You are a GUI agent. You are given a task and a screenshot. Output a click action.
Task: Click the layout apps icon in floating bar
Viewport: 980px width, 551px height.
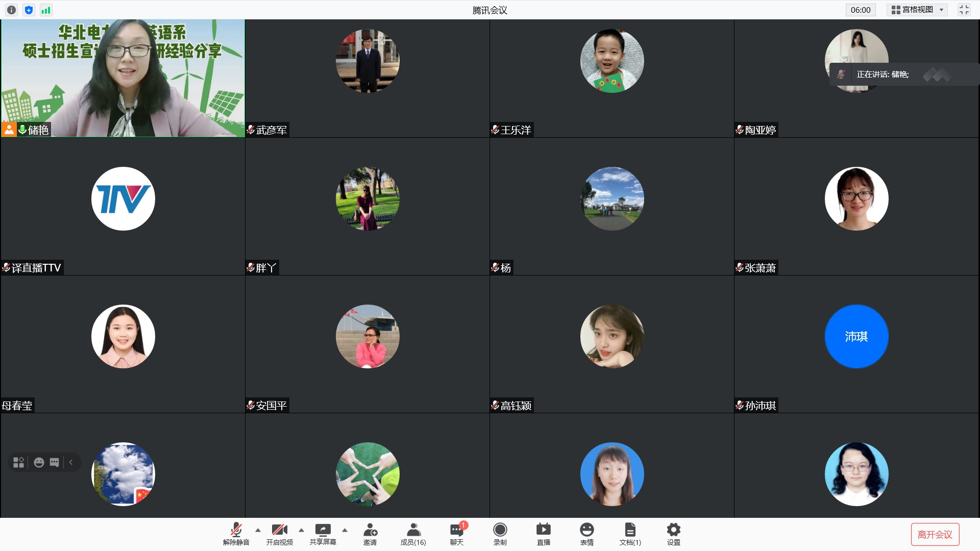[18, 462]
